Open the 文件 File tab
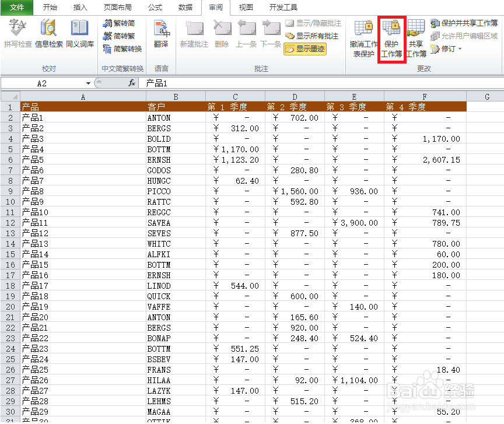This screenshot has height=424, width=504. click(x=17, y=8)
